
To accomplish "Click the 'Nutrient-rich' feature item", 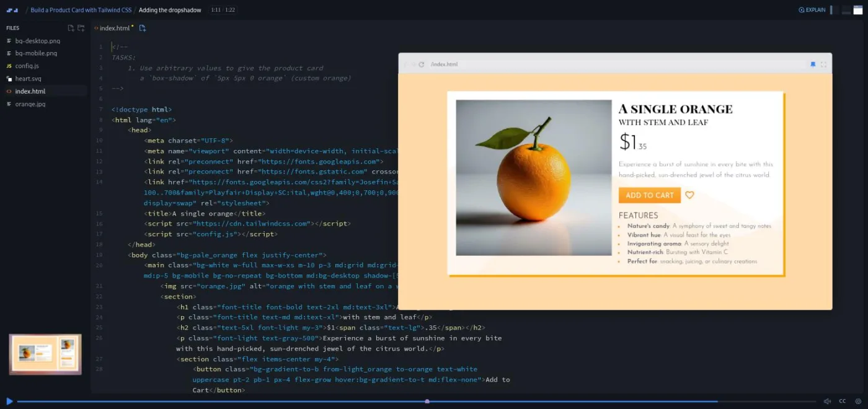I will (678, 252).
